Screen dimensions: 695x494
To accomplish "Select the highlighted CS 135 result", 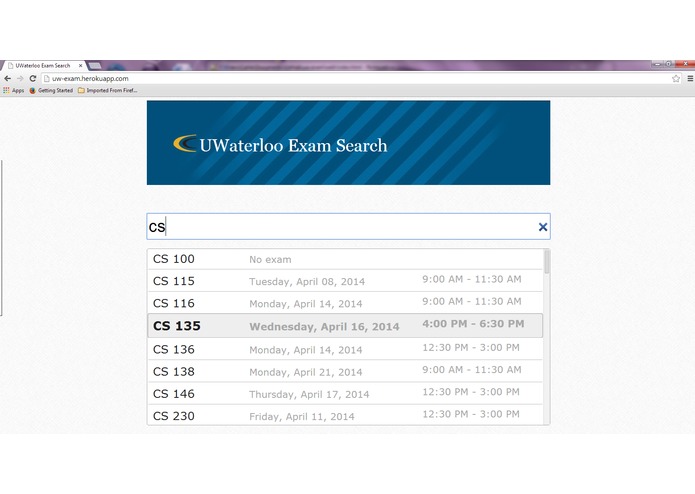I will (x=345, y=326).
